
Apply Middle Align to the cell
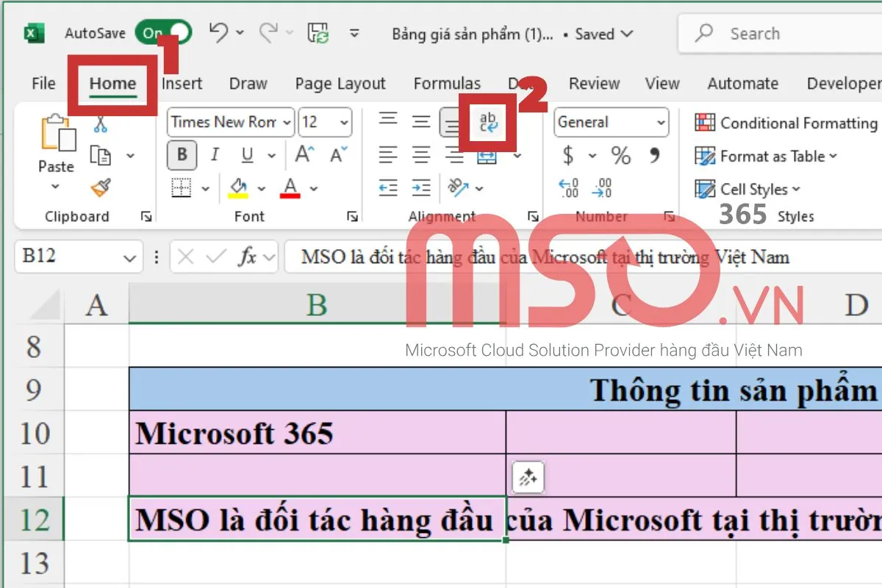pyautogui.click(x=420, y=122)
